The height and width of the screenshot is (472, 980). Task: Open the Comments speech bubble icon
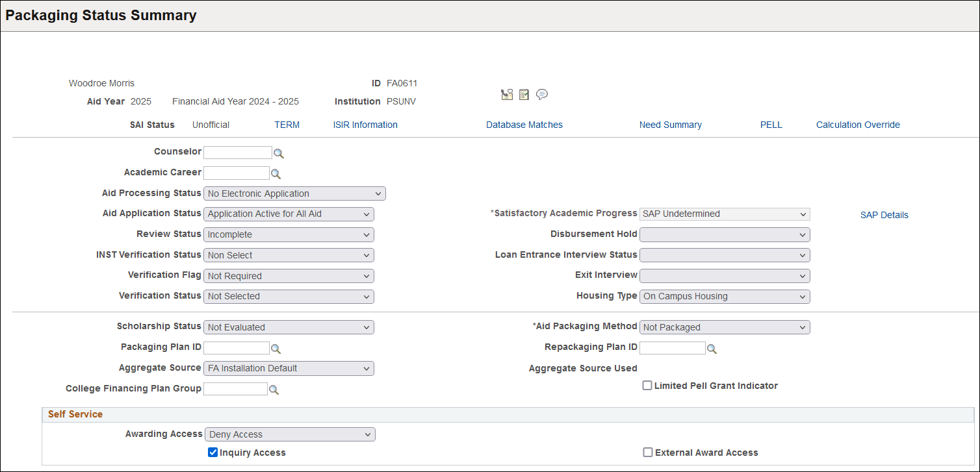point(542,95)
